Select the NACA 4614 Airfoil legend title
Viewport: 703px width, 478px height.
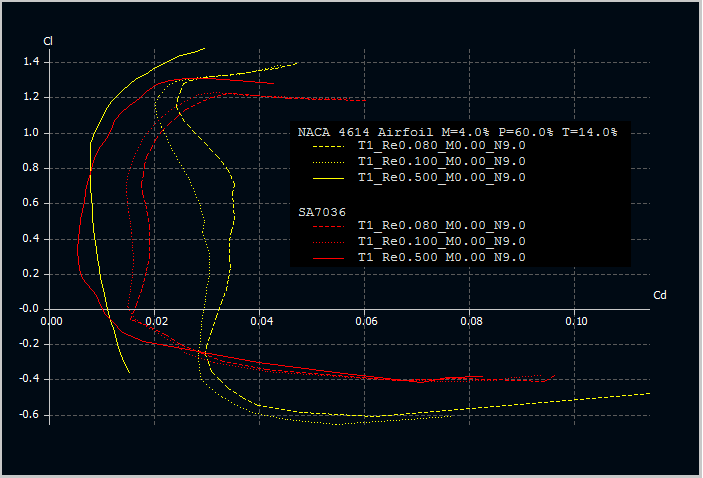click(458, 132)
